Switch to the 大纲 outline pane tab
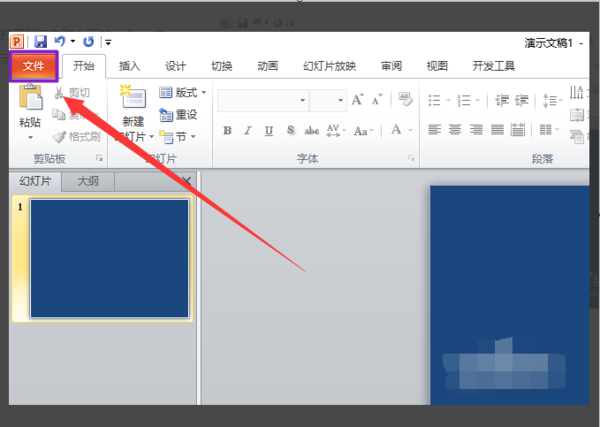Image resolution: width=600 pixels, height=427 pixels. click(88, 181)
